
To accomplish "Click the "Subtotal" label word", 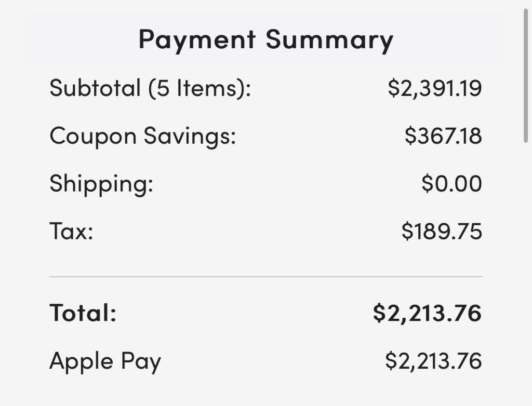I will [x=95, y=88].
